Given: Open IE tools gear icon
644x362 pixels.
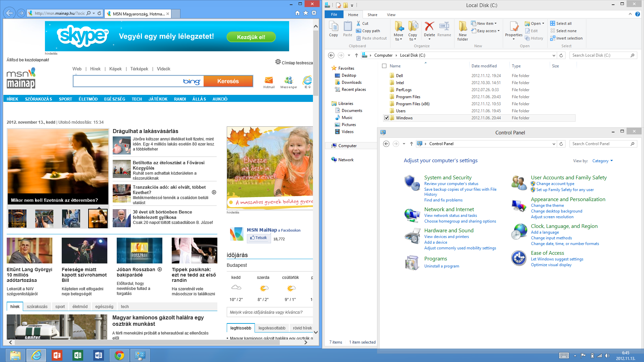Looking at the screenshot, I should coord(314,13).
